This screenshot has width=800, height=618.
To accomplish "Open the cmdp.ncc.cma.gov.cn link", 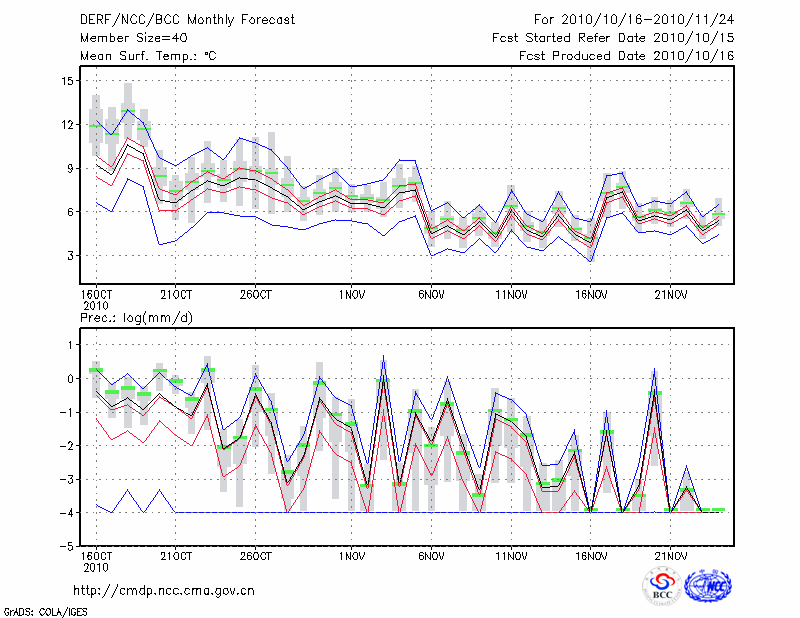I will pos(164,590).
